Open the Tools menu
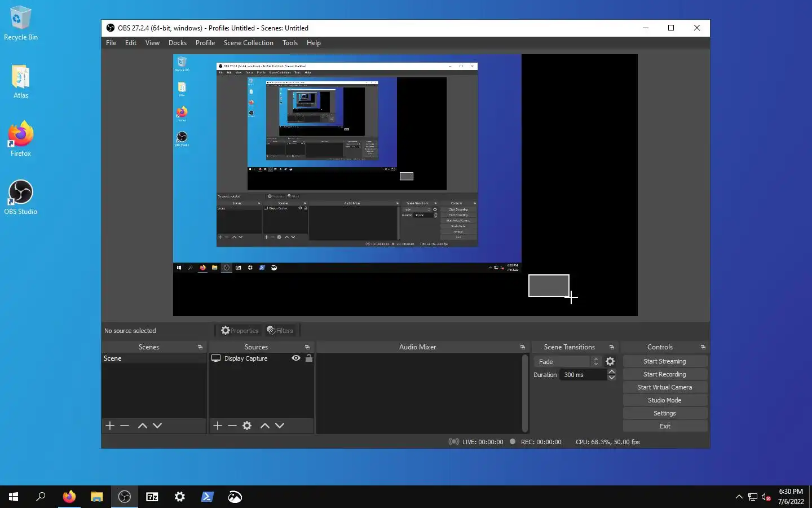Image resolution: width=812 pixels, height=508 pixels. [x=290, y=43]
